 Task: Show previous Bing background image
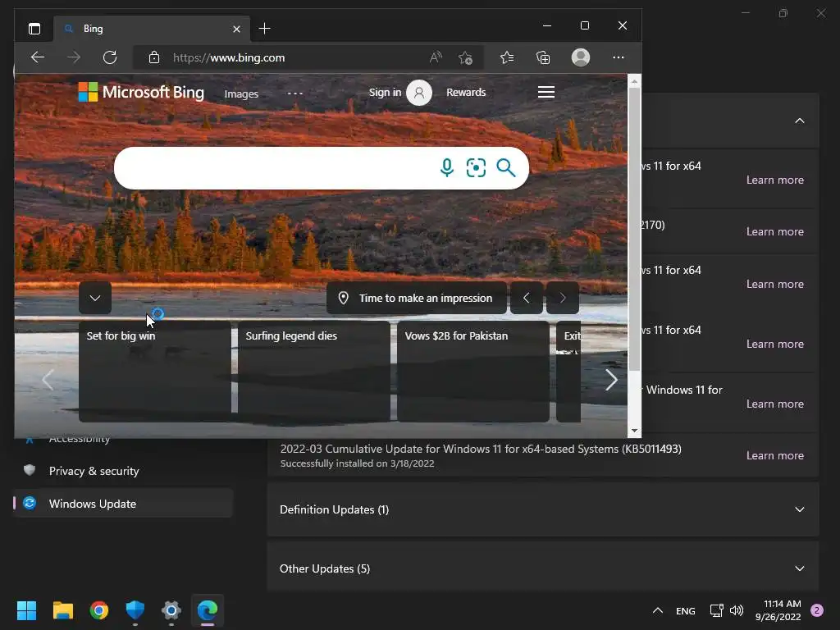[x=526, y=298]
